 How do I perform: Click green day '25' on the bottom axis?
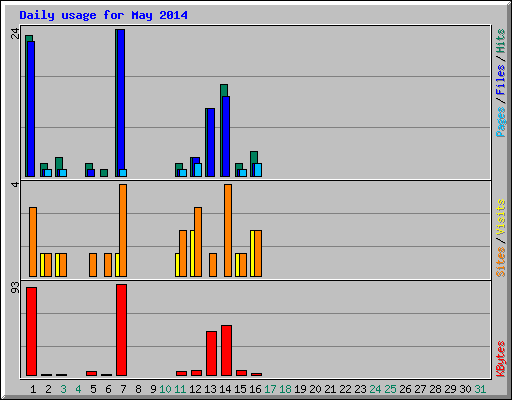click(390, 389)
